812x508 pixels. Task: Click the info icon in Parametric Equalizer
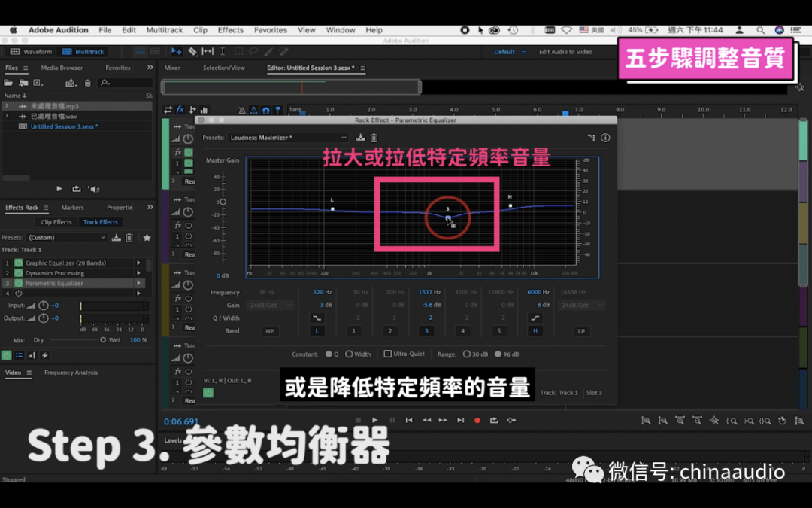(605, 138)
